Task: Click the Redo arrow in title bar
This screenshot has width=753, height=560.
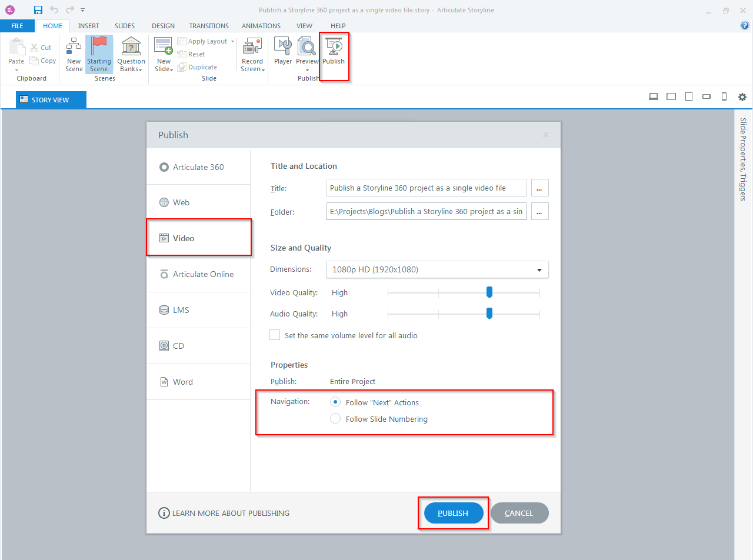Action: 70,10
